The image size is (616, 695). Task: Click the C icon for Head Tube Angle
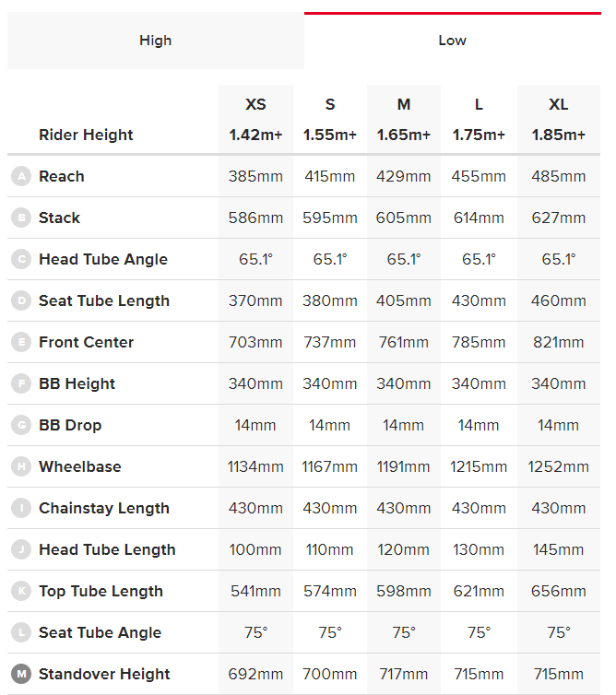tap(20, 259)
